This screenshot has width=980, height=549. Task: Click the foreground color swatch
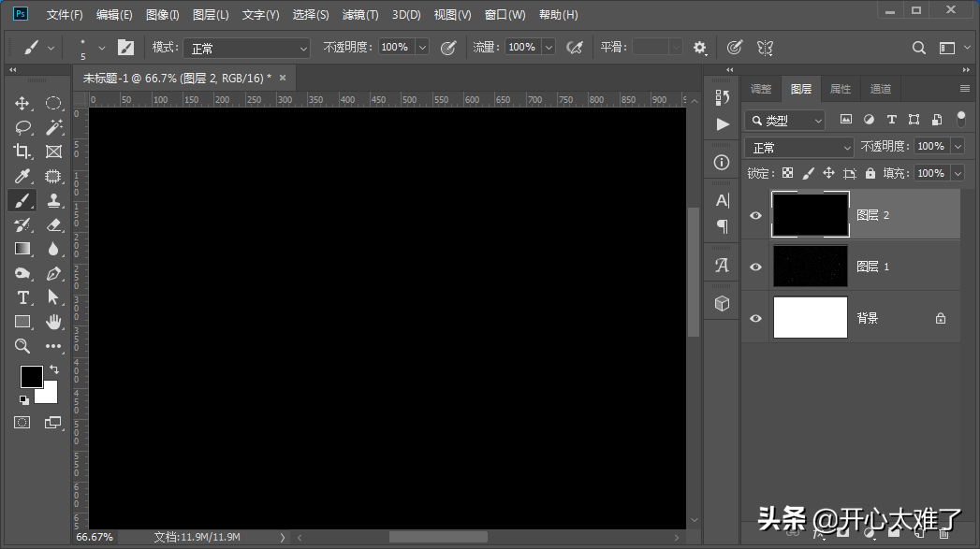31,376
